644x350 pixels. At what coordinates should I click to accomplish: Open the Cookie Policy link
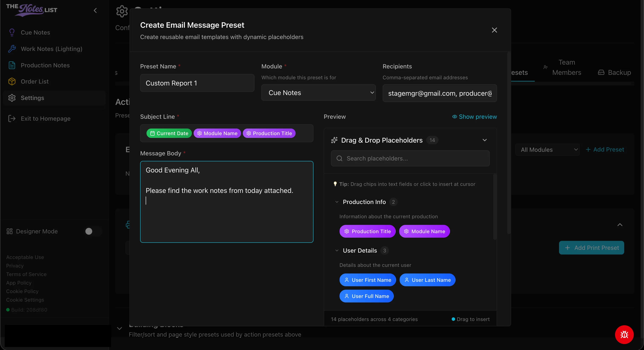pos(22,291)
